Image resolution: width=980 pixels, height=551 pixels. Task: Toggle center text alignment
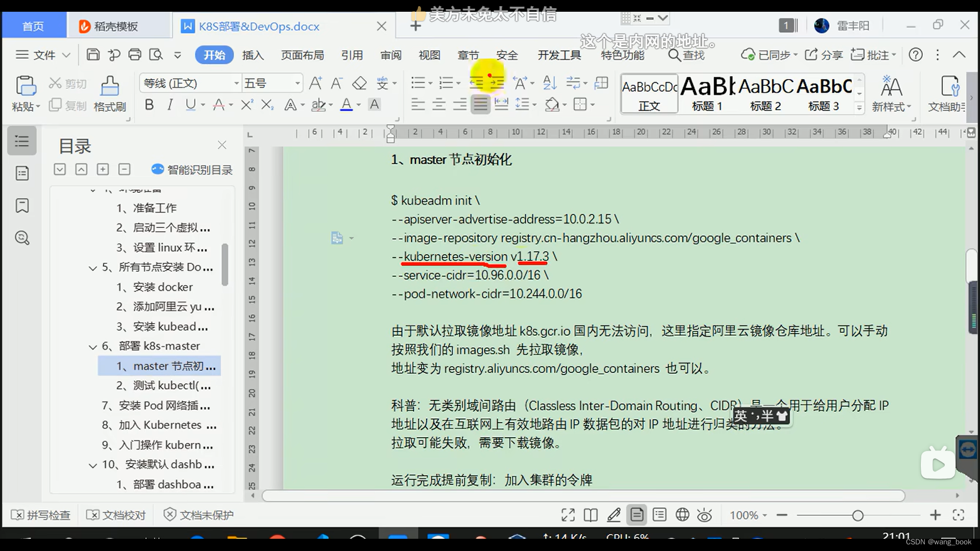438,105
